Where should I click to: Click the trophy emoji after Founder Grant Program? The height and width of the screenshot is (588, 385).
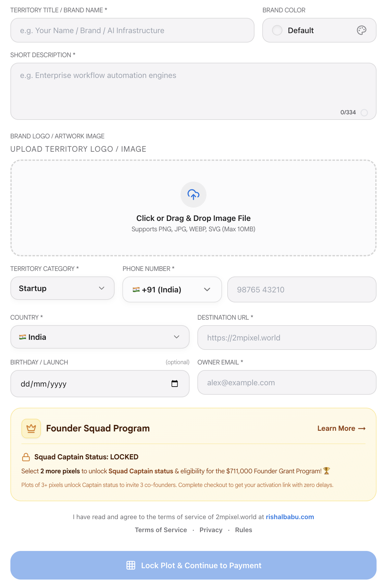(x=327, y=471)
